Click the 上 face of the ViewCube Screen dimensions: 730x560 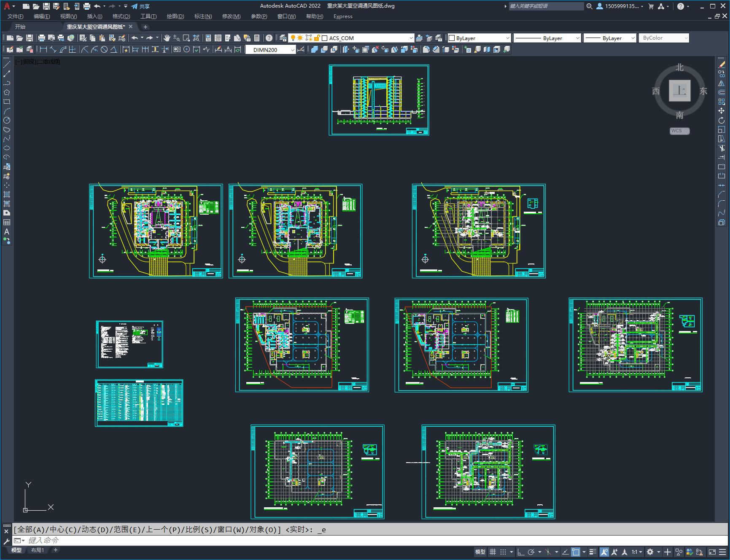tap(679, 91)
